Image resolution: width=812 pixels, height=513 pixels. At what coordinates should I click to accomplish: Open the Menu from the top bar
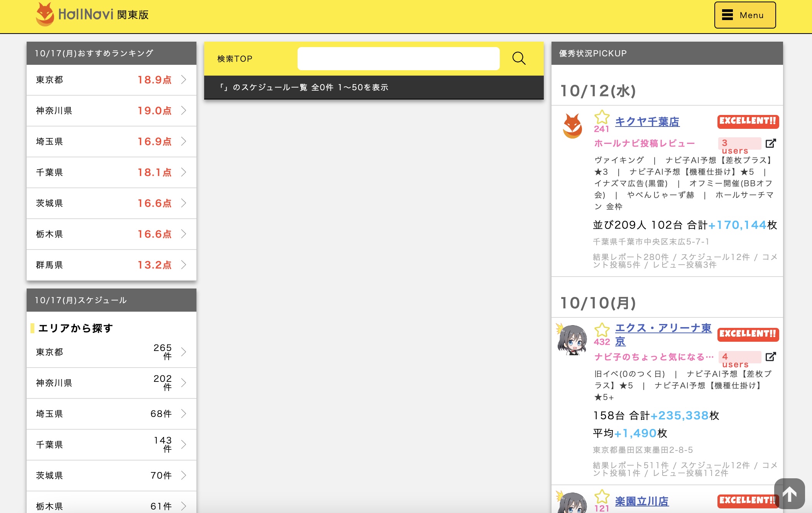click(744, 15)
